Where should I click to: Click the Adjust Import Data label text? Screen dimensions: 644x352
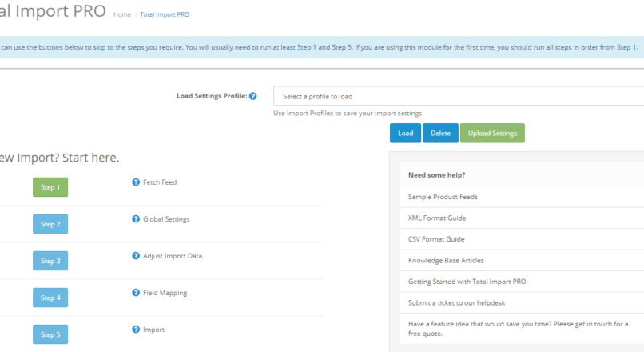[x=173, y=255]
